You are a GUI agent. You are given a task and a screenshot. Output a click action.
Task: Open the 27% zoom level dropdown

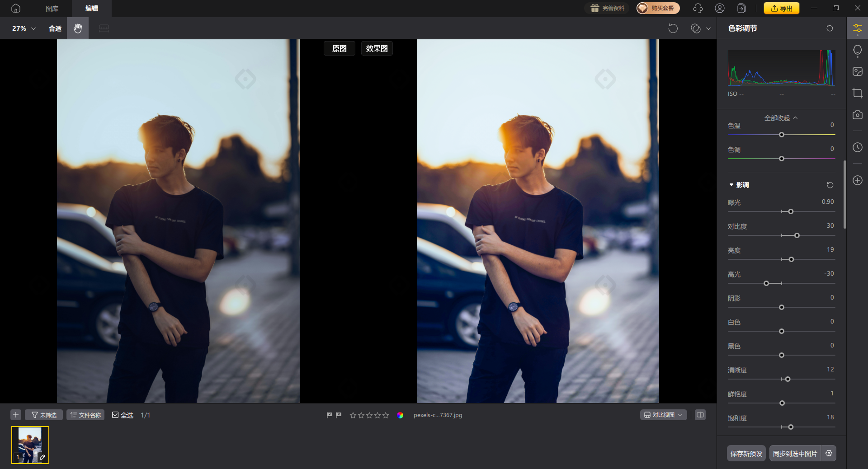(x=24, y=28)
